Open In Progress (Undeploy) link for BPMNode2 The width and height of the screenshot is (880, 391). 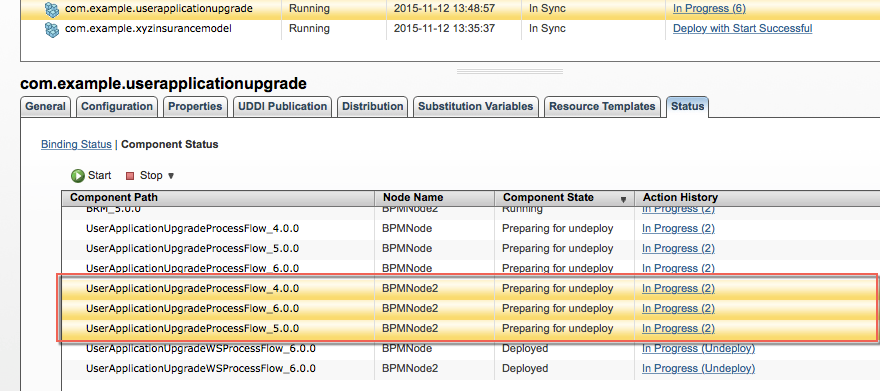point(698,369)
